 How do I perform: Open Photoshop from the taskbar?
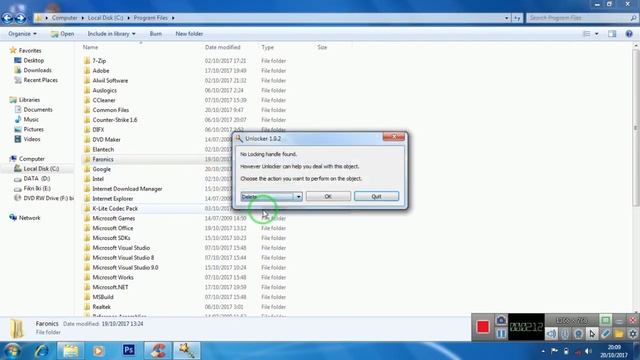point(129,350)
